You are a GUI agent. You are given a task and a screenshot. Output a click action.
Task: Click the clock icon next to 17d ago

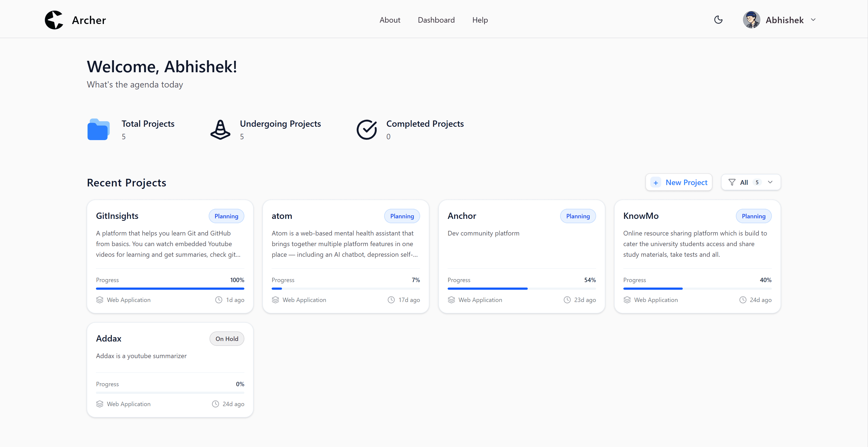(x=391, y=300)
